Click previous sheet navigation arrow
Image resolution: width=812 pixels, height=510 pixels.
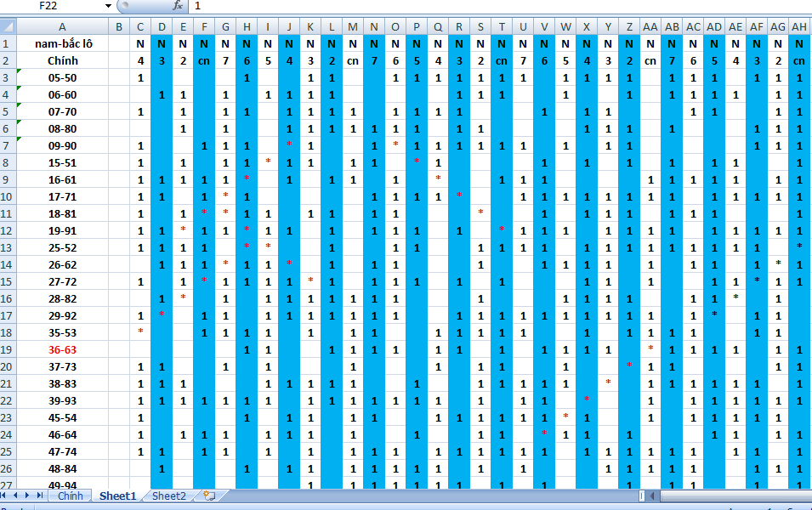point(16,496)
